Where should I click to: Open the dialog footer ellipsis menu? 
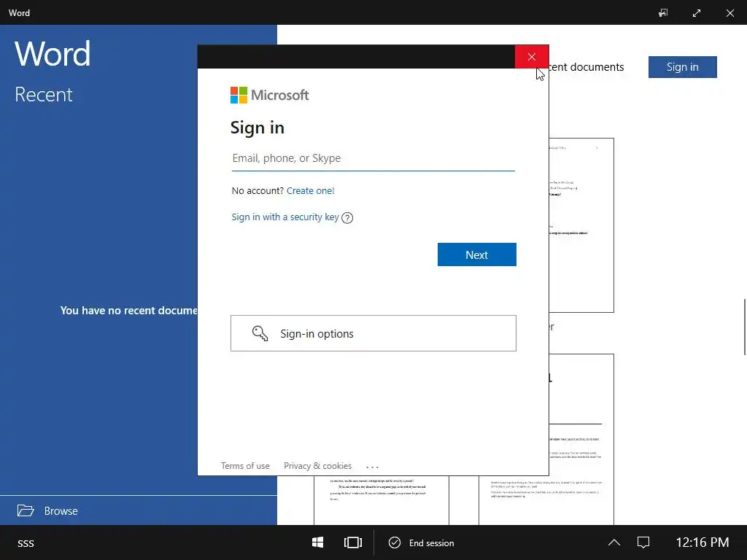tap(372, 467)
